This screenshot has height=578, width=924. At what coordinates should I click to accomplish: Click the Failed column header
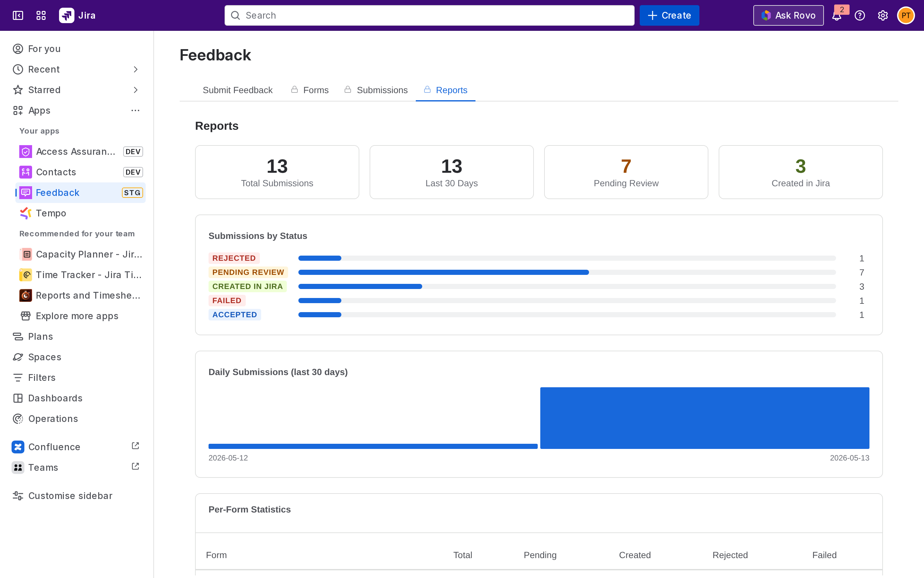click(824, 555)
